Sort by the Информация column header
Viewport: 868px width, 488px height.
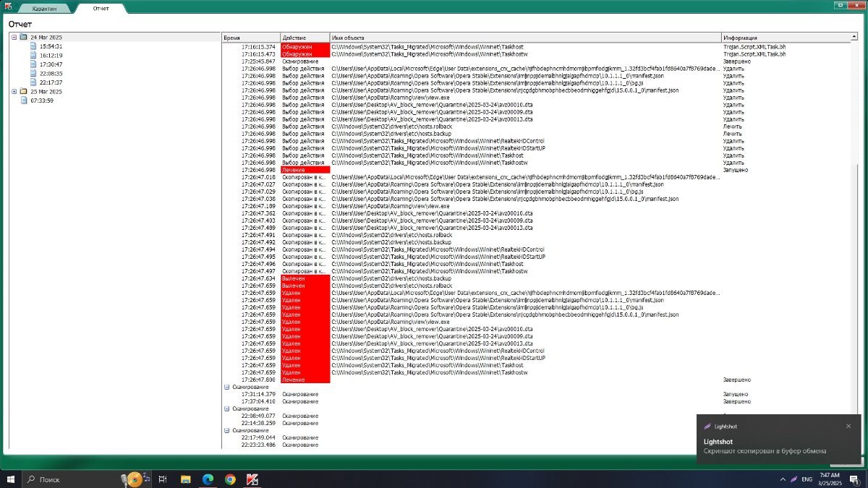[x=788, y=38]
